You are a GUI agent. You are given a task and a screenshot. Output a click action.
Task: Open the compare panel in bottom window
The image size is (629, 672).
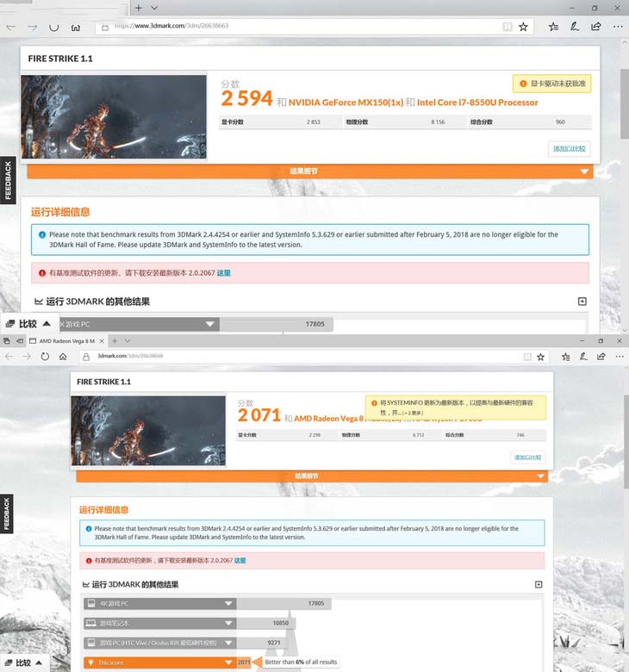click(24, 663)
